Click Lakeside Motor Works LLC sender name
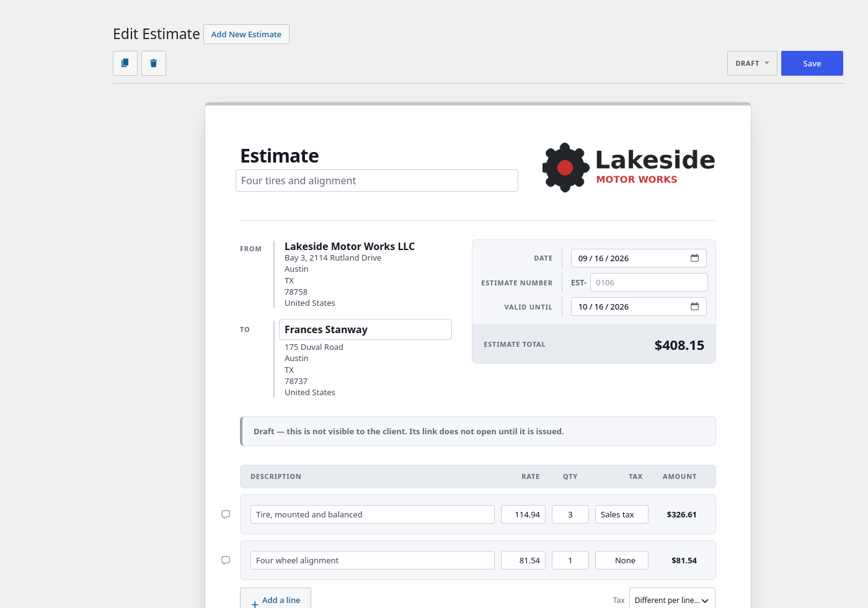This screenshot has width=868, height=608. 350,246
